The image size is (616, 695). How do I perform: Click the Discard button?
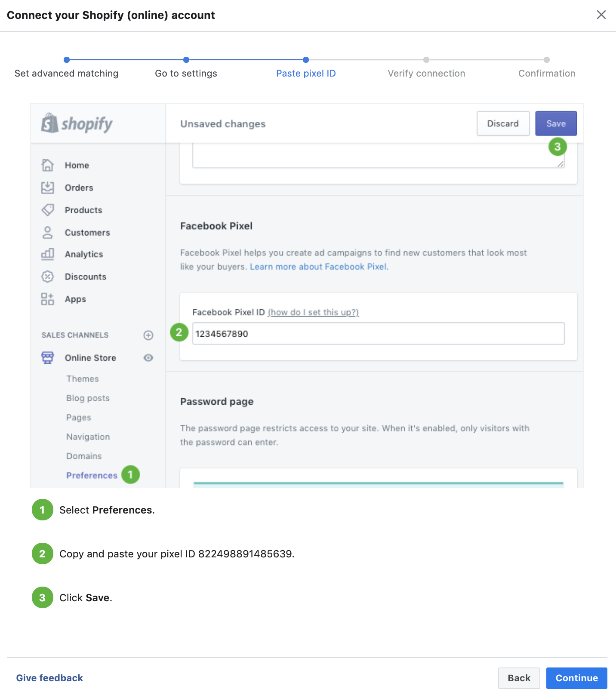pos(503,123)
